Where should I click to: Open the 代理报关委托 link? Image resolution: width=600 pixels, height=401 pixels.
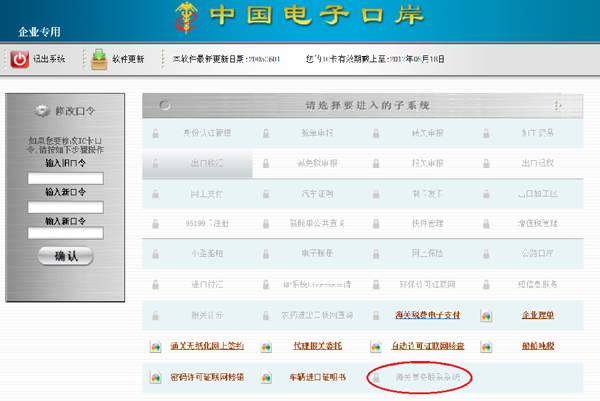(317, 346)
